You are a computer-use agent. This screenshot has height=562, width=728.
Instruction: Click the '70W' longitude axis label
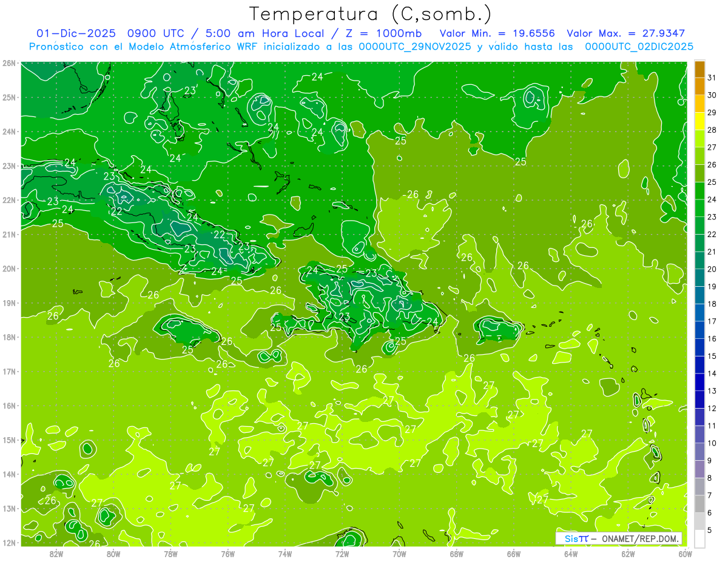click(x=399, y=554)
